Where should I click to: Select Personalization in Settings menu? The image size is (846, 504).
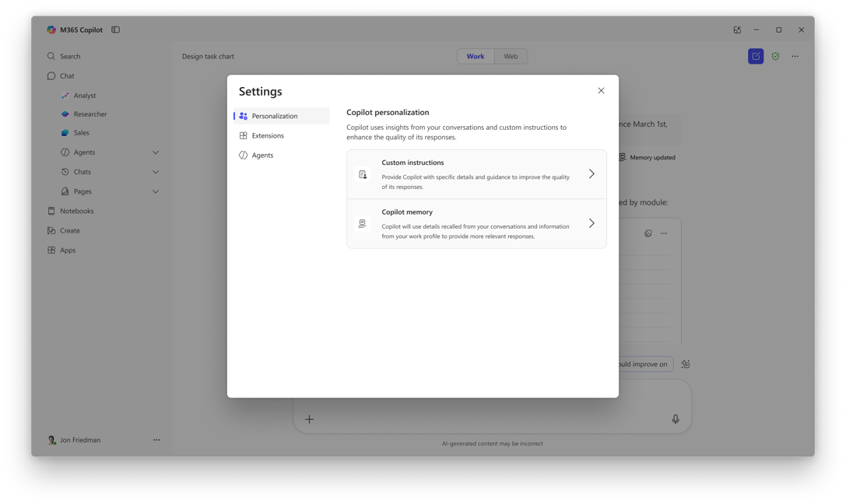(x=282, y=116)
